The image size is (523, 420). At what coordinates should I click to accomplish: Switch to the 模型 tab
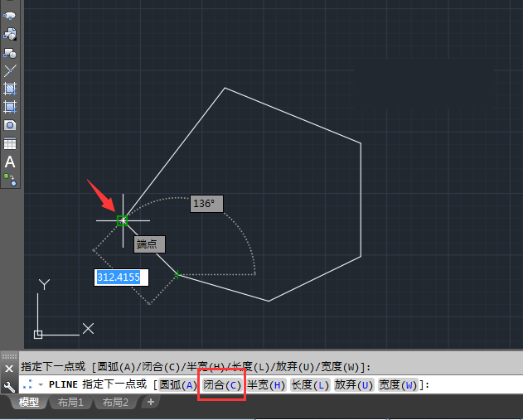coord(29,403)
